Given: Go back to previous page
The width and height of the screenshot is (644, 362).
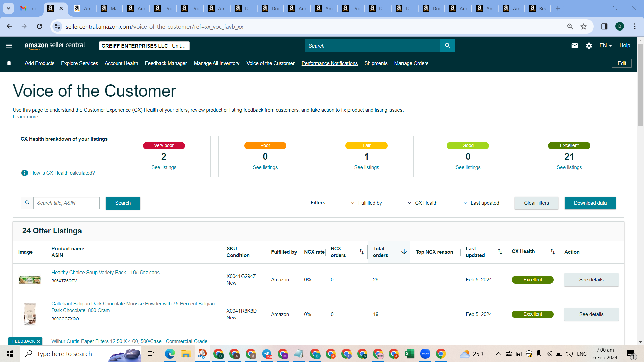Looking at the screenshot, I should (x=9, y=26).
